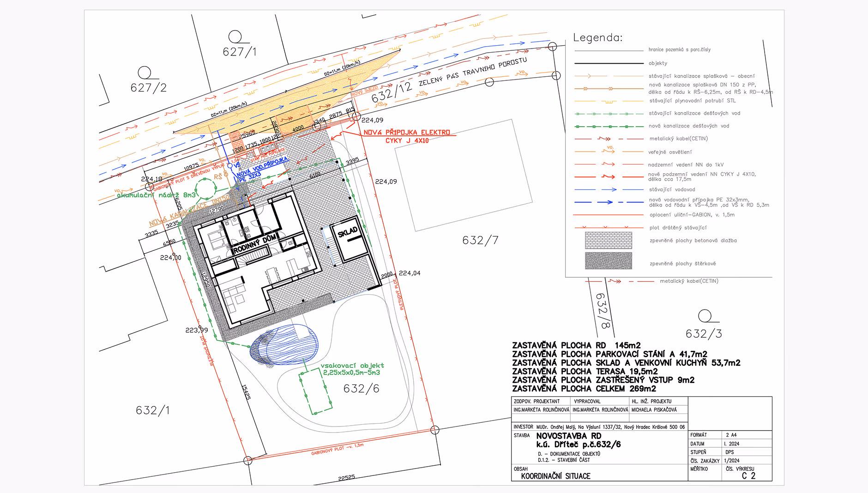Screen dimensions: 868x493
Task: Select line 'ZASTAVĚNÁ PLOCHA TERASA 19,5m2'
Action: 585,371
